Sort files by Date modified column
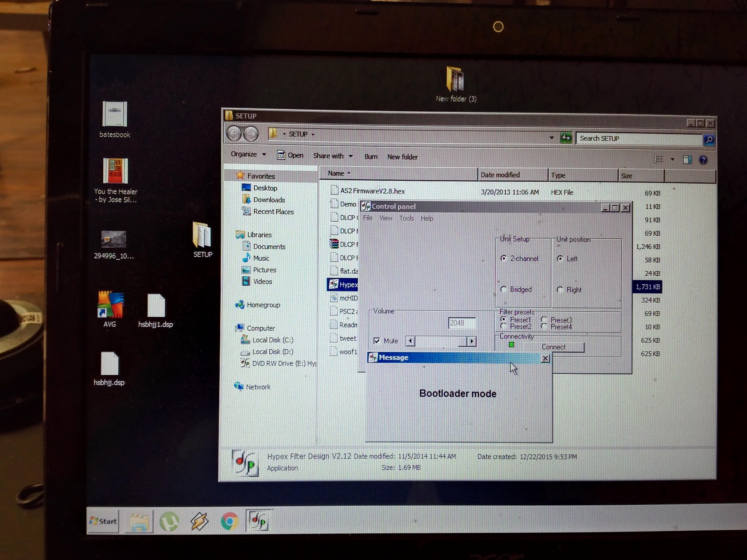Image resolution: width=747 pixels, height=560 pixels. point(513,175)
